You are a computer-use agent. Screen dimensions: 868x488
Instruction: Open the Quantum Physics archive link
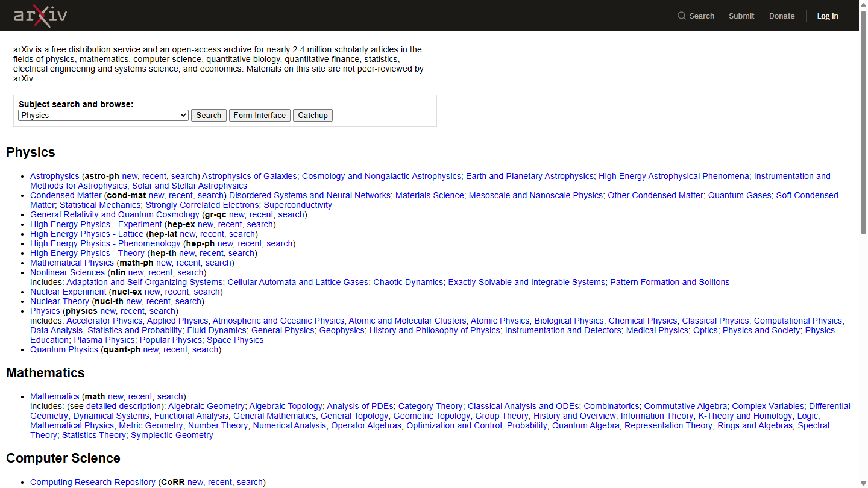64,349
